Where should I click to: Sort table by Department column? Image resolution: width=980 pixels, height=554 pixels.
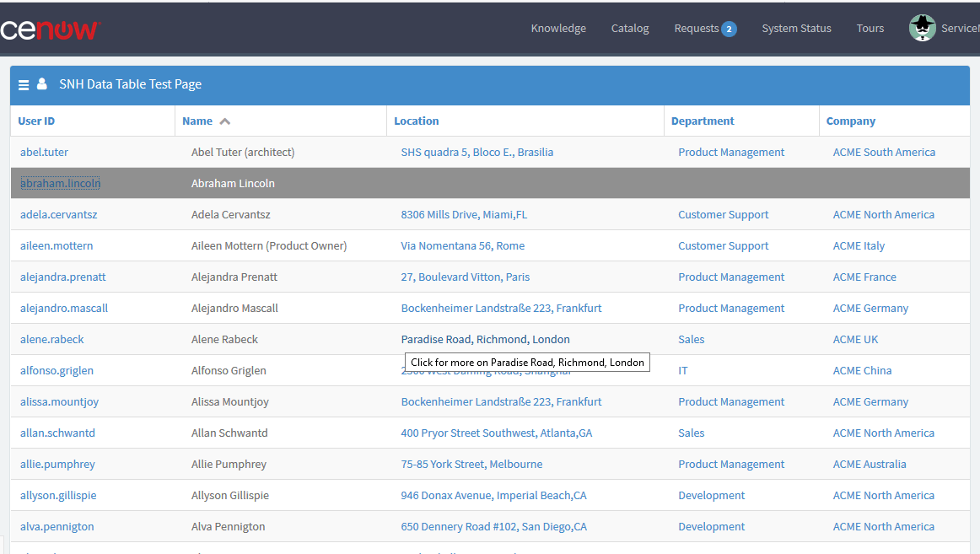coord(703,121)
